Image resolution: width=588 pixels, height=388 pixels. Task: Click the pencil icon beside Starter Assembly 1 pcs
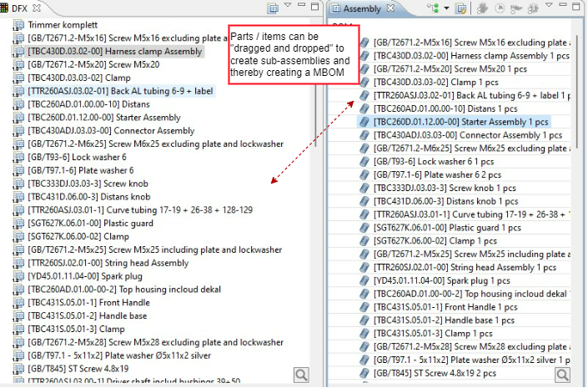click(364, 122)
